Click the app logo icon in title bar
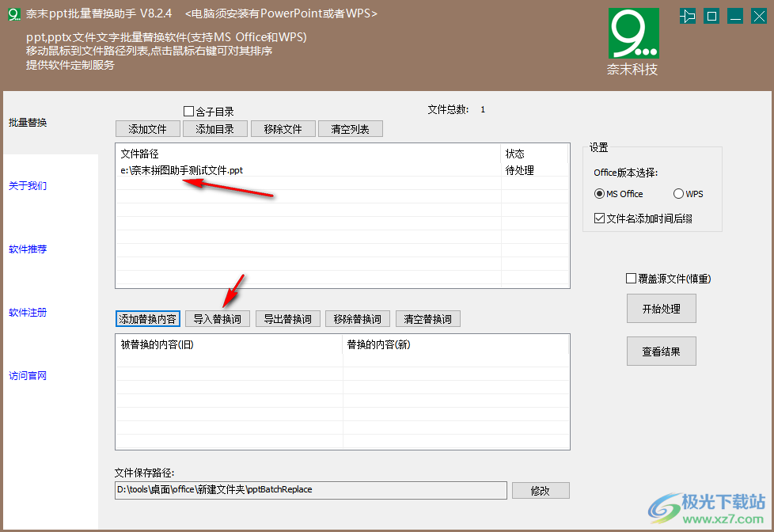Viewport: 774px width, 532px height. [13, 14]
